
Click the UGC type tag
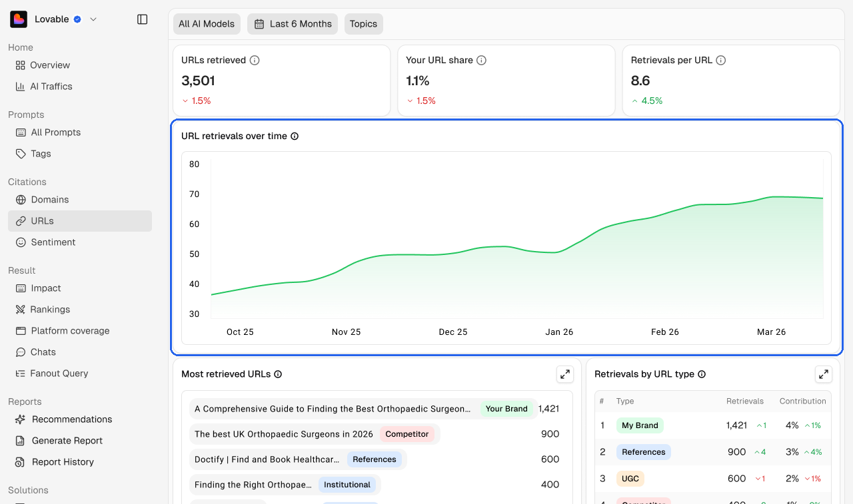pos(630,479)
